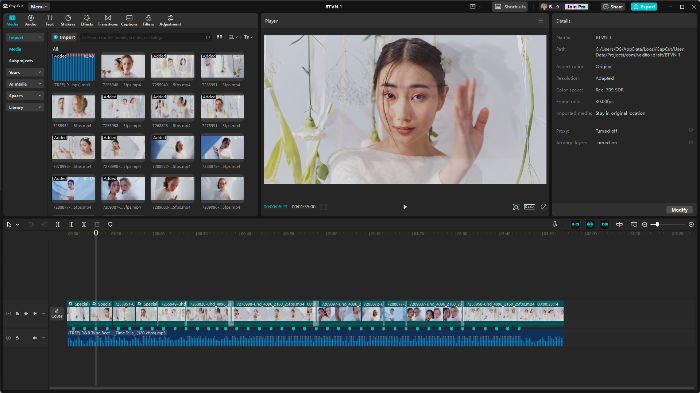Open the more options of the audio track

click(44, 338)
